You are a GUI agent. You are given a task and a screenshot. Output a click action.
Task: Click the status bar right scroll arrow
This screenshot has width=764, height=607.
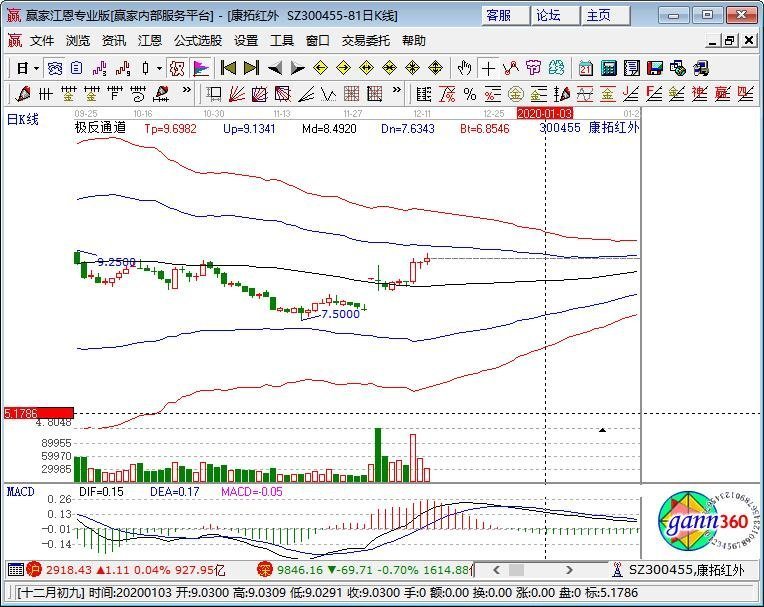[569, 569]
